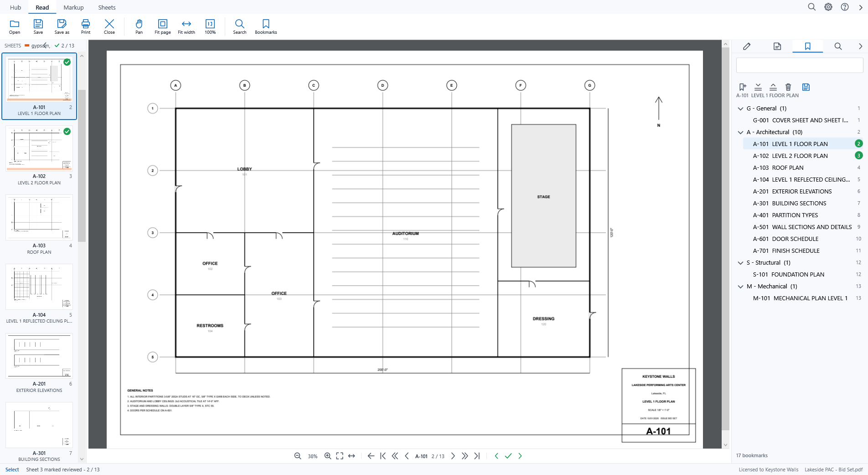Choose Save as in the toolbar
868x475 pixels.
pos(62,26)
